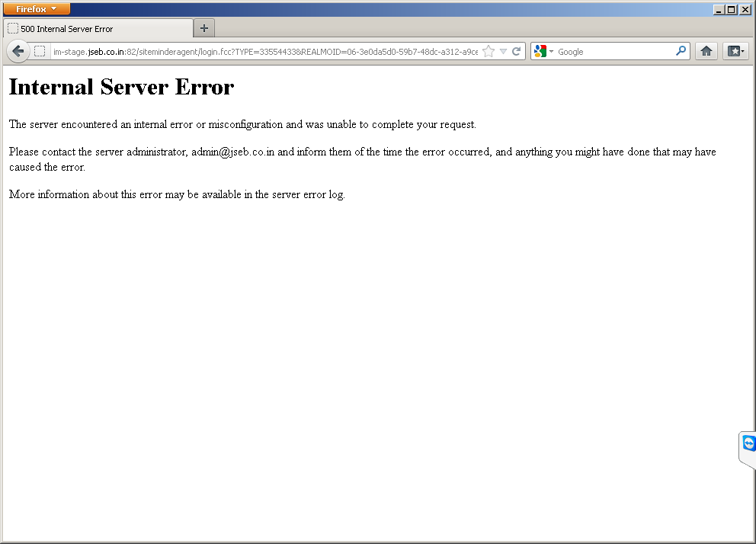Click the back navigation arrow
756x544 pixels.
18,51
